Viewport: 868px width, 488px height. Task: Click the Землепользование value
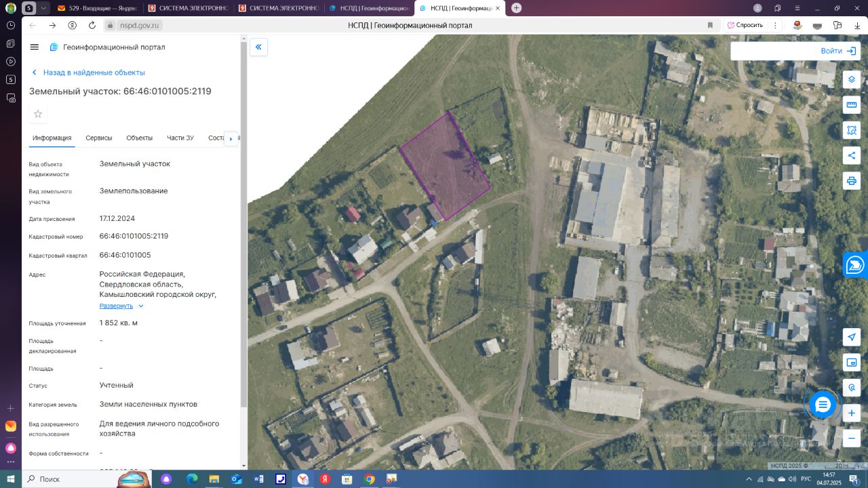[x=134, y=191]
